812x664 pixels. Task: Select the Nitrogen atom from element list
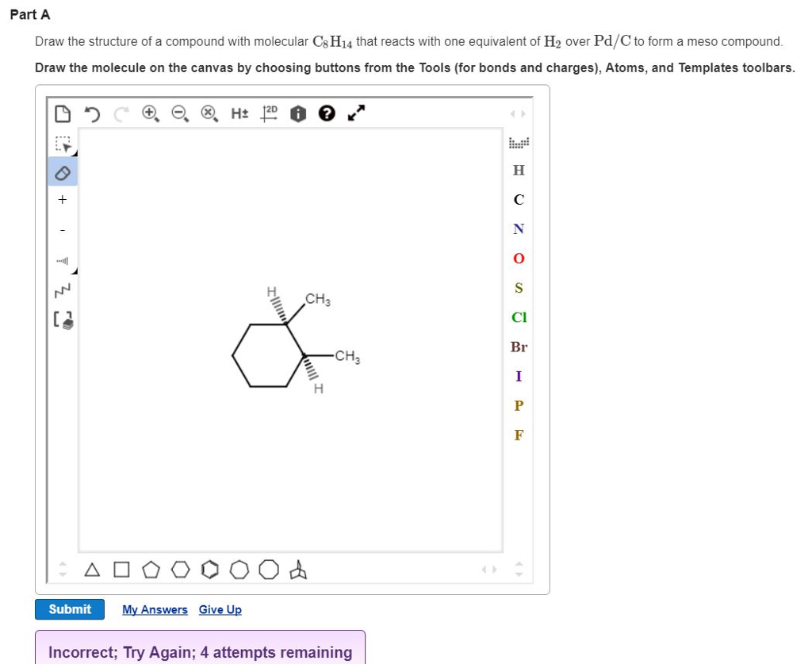pyautogui.click(x=519, y=228)
